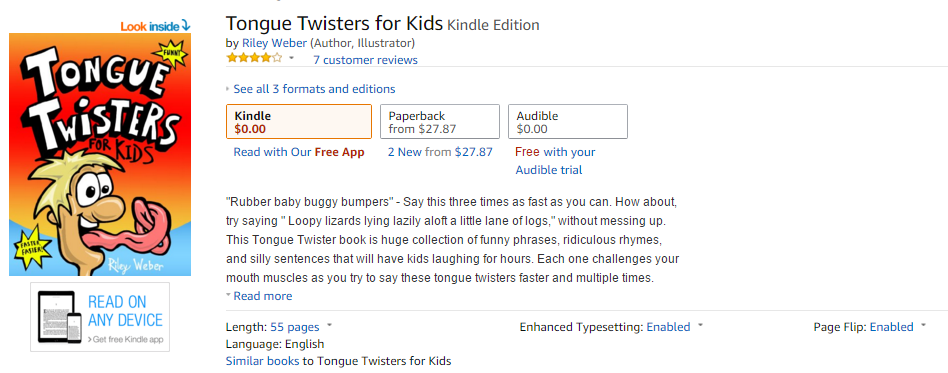Viewport: 948px width, 373px height.
Task: Select the Paperback format tab
Action: [440, 122]
